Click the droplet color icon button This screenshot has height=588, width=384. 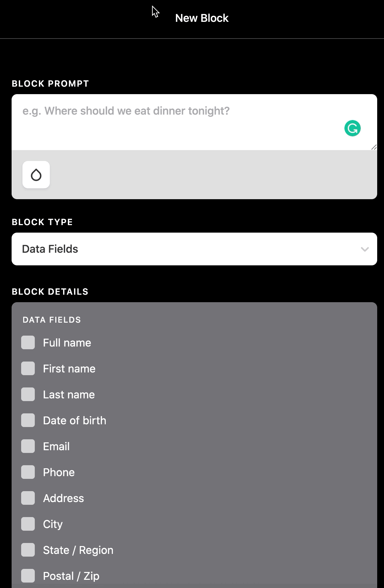tap(36, 175)
